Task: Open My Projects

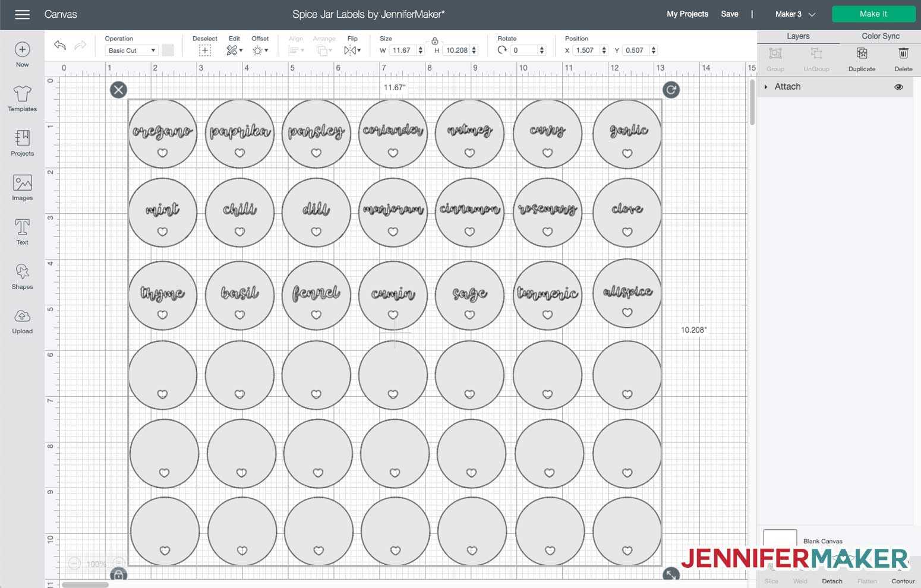Action: point(687,14)
